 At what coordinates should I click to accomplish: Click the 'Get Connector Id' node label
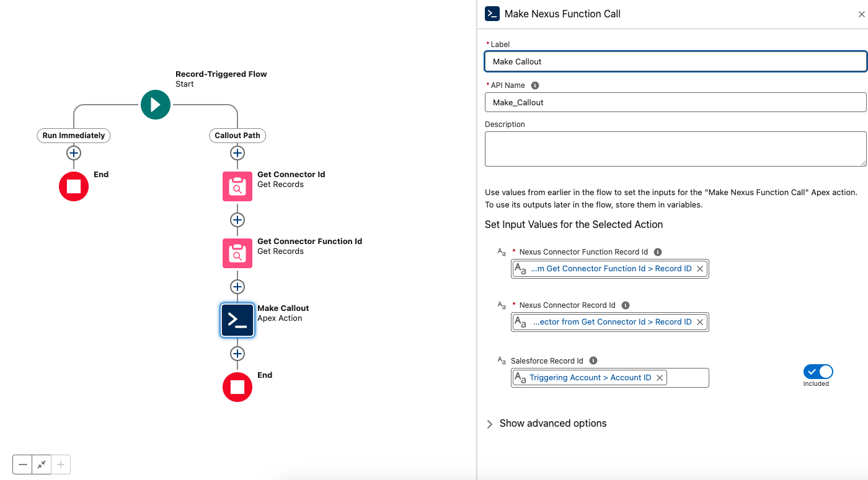[x=291, y=175]
